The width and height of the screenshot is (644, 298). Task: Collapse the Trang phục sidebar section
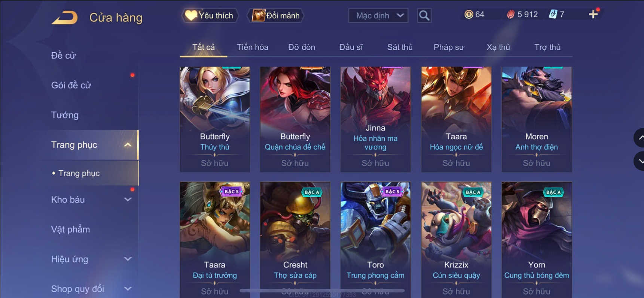coord(128,145)
